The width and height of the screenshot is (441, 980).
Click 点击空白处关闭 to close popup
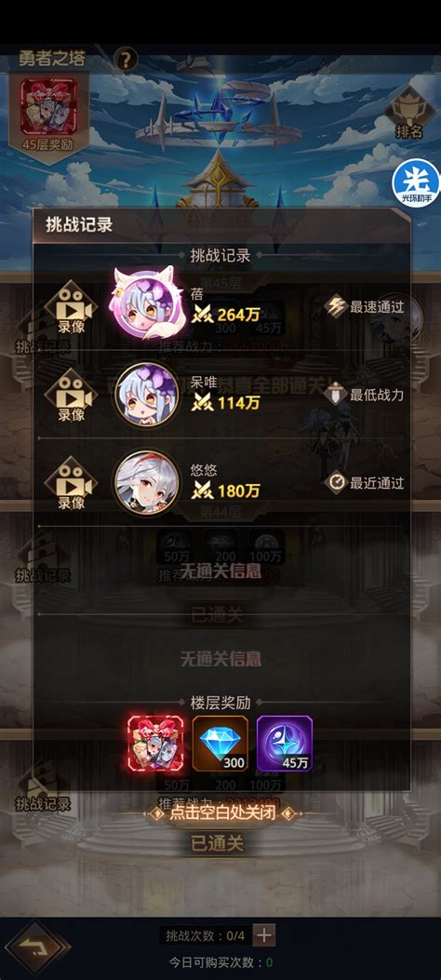pyautogui.click(x=222, y=813)
